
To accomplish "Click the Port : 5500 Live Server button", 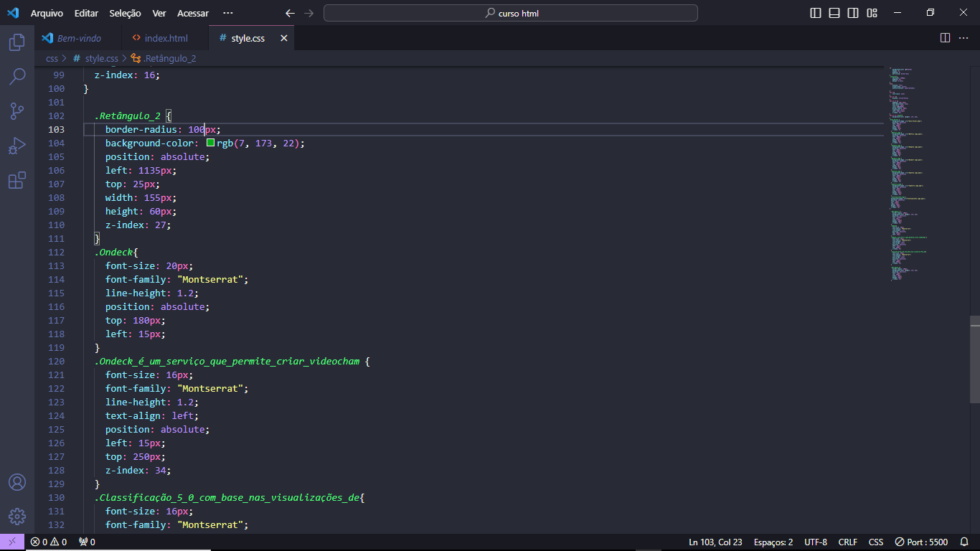I will (x=921, y=542).
